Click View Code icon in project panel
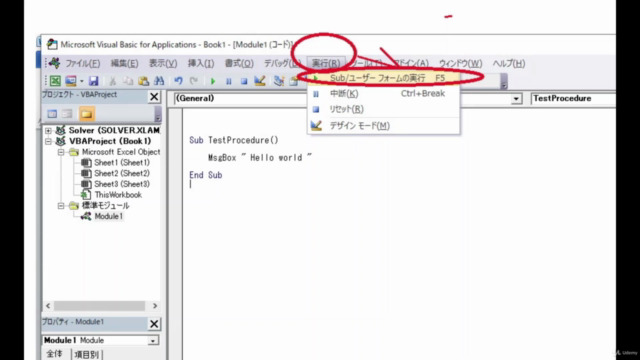The height and width of the screenshot is (360, 640). pyautogui.click(x=52, y=114)
